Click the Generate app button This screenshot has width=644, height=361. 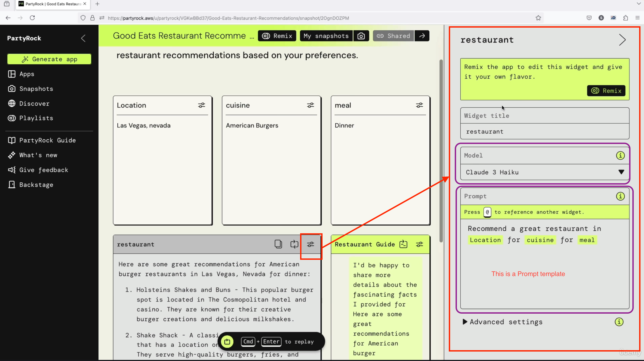[49, 59]
